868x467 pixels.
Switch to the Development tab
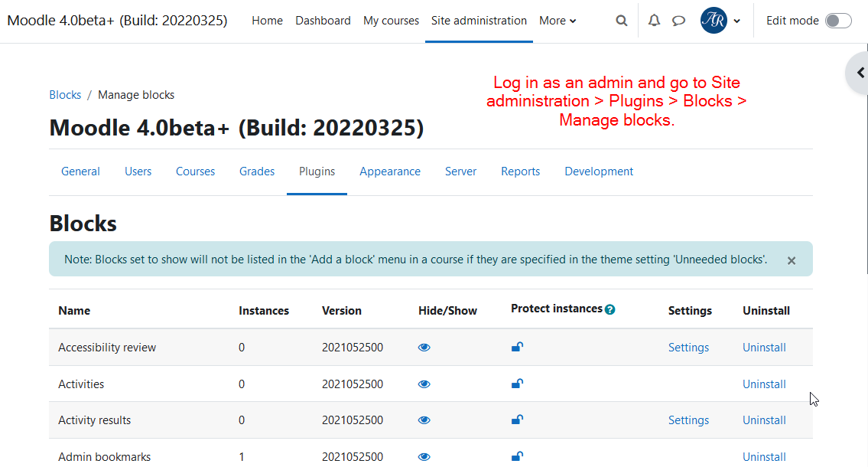pos(599,171)
